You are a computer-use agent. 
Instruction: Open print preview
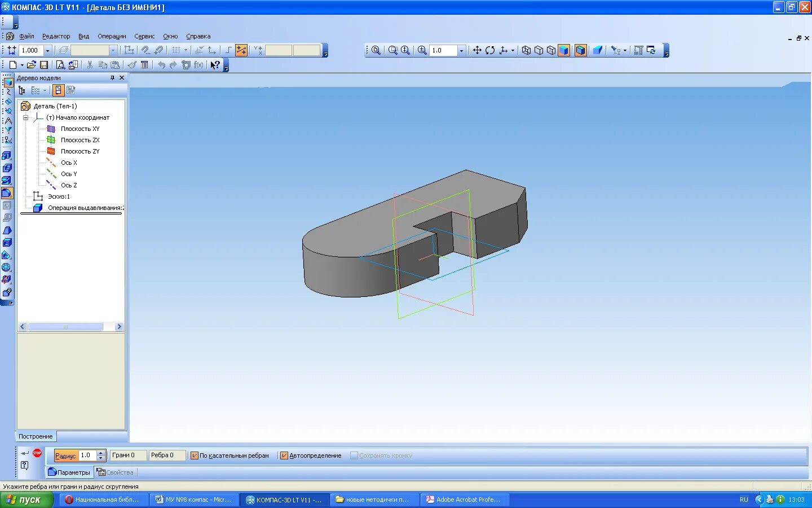click(60, 65)
